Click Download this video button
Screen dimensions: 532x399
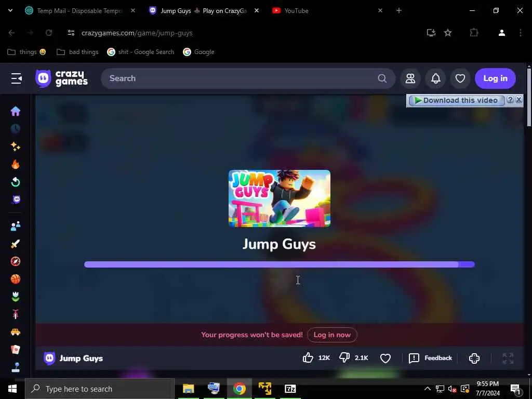click(x=456, y=100)
